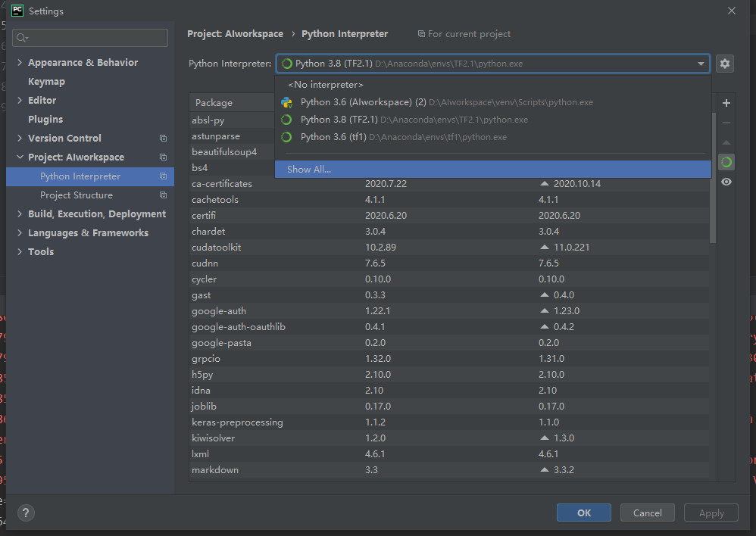756x536 pixels.
Task: Click the help question mark icon
Action: [26, 513]
